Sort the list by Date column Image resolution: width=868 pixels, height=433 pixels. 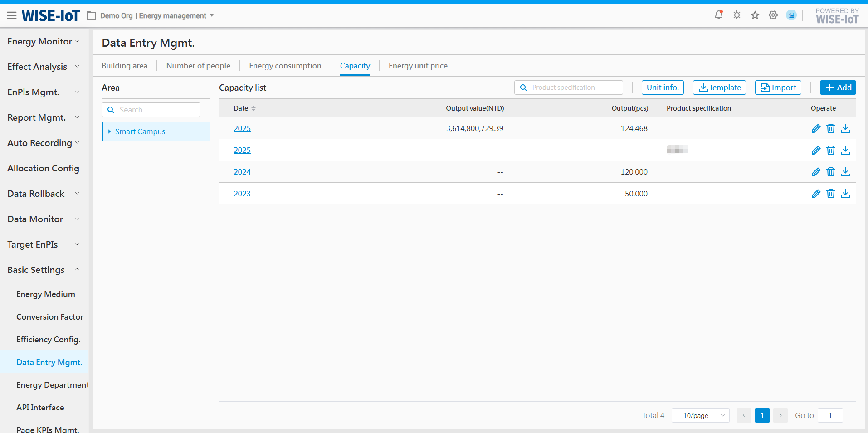[x=254, y=108]
